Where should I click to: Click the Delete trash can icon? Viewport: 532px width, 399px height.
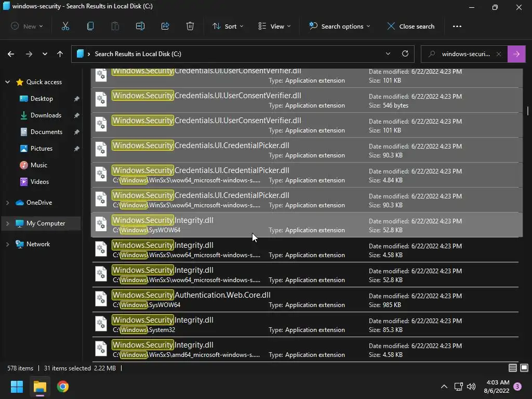point(190,26)
